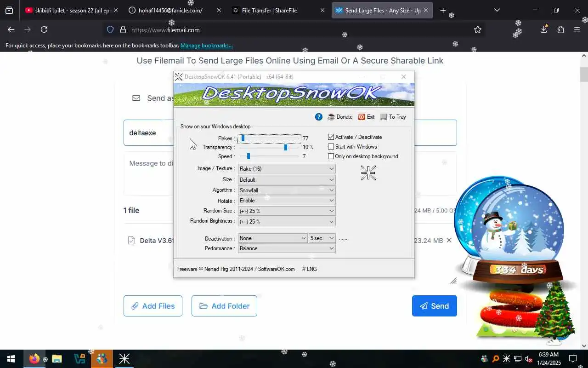This screenshot has height=368, width=588.
Task: Click the red Exit icon in DesktopSnowOK
Action: tap(362, 117)
